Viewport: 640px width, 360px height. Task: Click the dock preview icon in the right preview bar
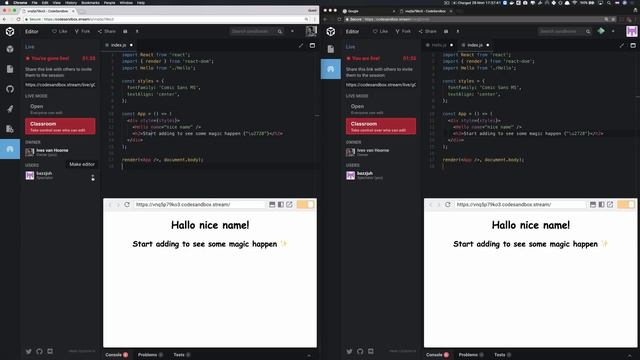[593, 204]
